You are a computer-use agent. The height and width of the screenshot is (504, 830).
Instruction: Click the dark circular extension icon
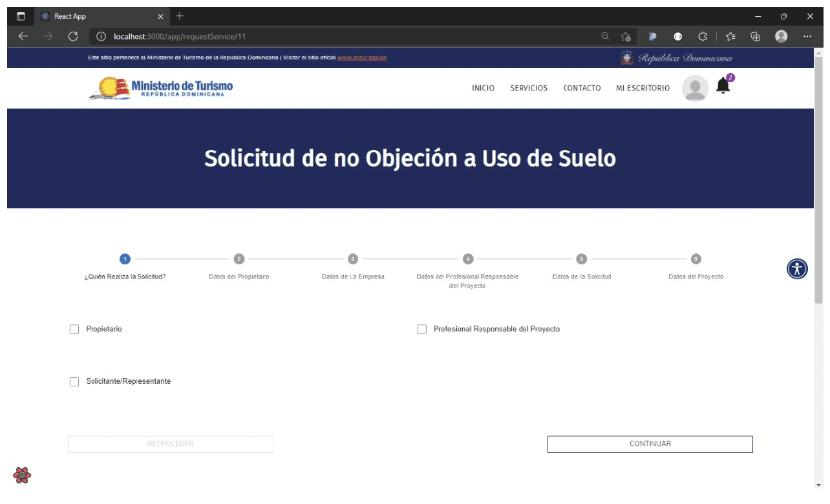click(677, 36)
